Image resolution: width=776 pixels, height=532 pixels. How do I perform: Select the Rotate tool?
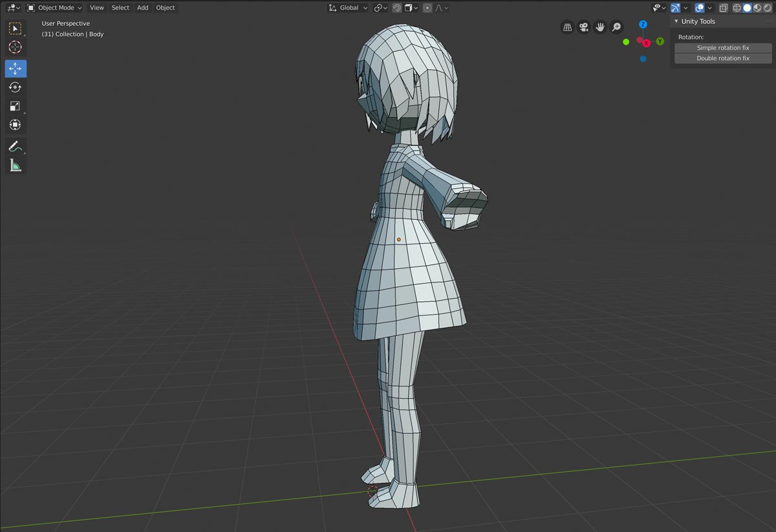click(x=16, y=87)
